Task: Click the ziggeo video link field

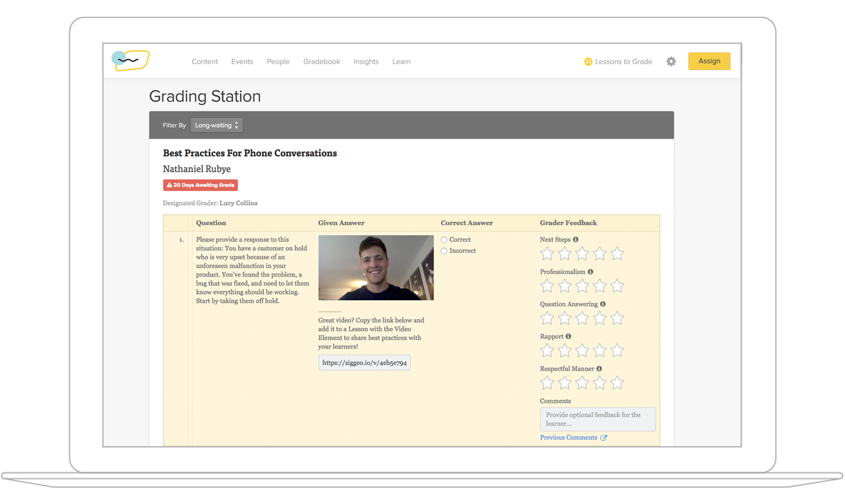Action: 364,363
